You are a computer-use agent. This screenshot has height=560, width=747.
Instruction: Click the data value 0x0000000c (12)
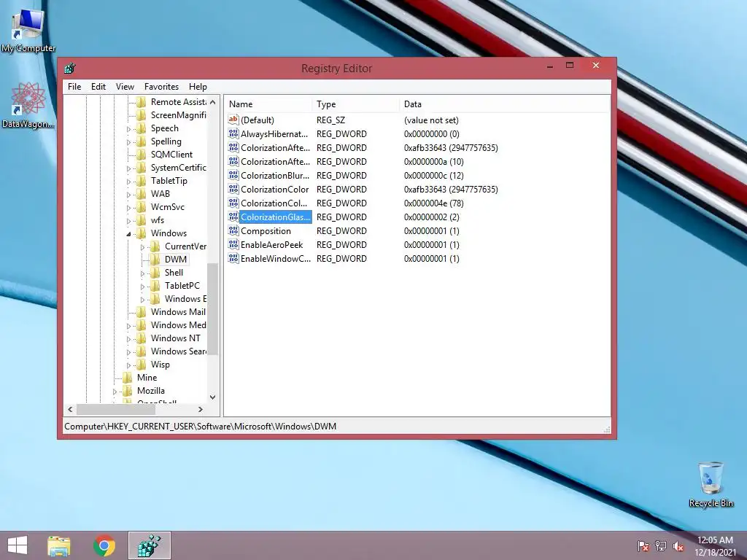(433, 175)
